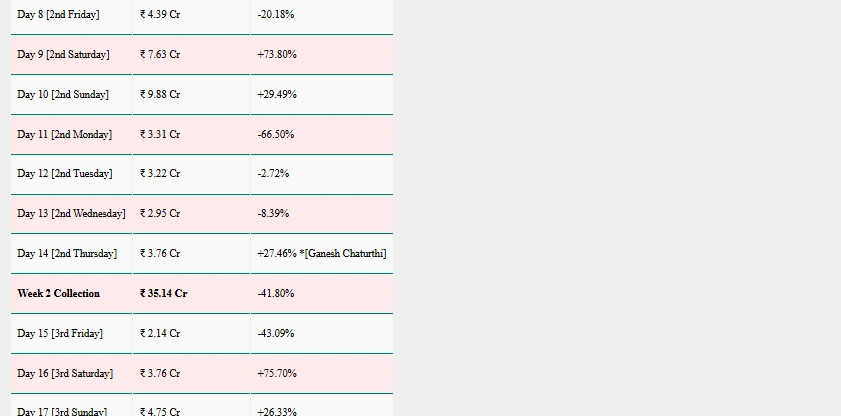This screenshot has height=416, width=841.
Task: Click the Day 9 [2nd Saturday] label
Action: 63,54
